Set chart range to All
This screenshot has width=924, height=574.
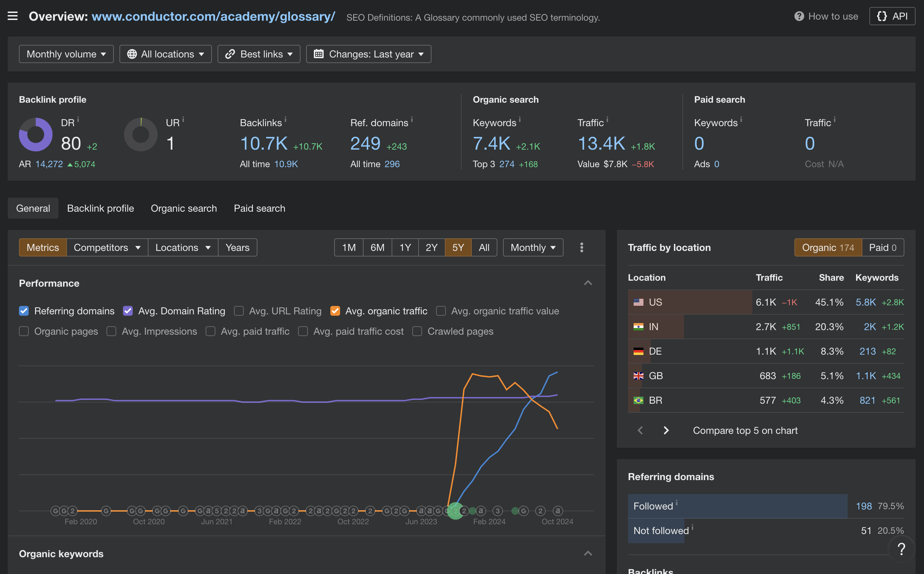click(x=484, y=247)
